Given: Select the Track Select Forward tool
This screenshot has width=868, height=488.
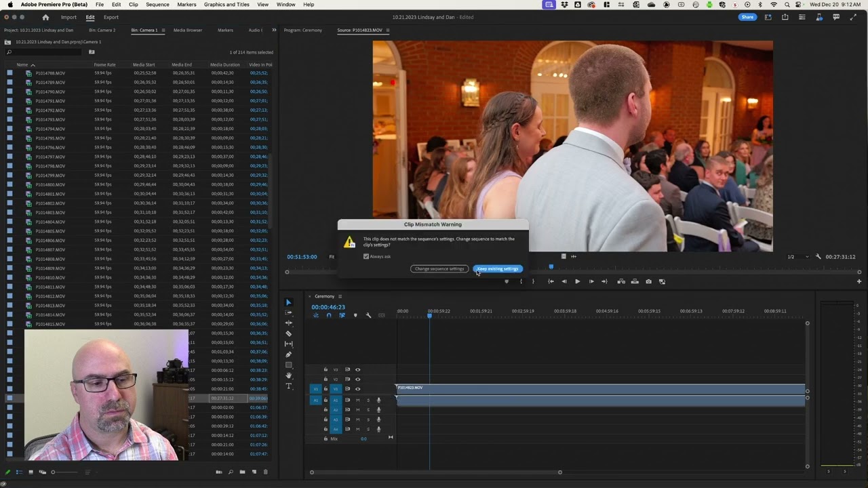Looking at the screenshot, I should tap(288, 312).
